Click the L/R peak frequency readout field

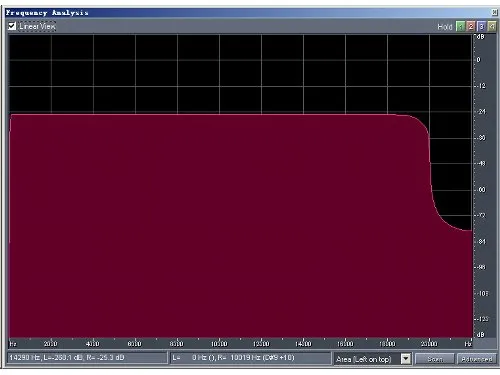pyautogui.click(x=250, y=358)
